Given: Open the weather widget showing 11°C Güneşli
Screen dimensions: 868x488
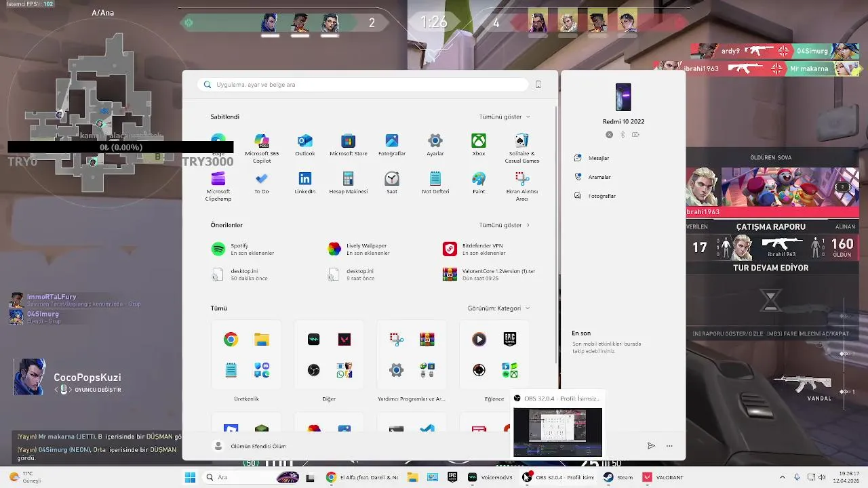Looking at the screenshot, I should [26, 477].
